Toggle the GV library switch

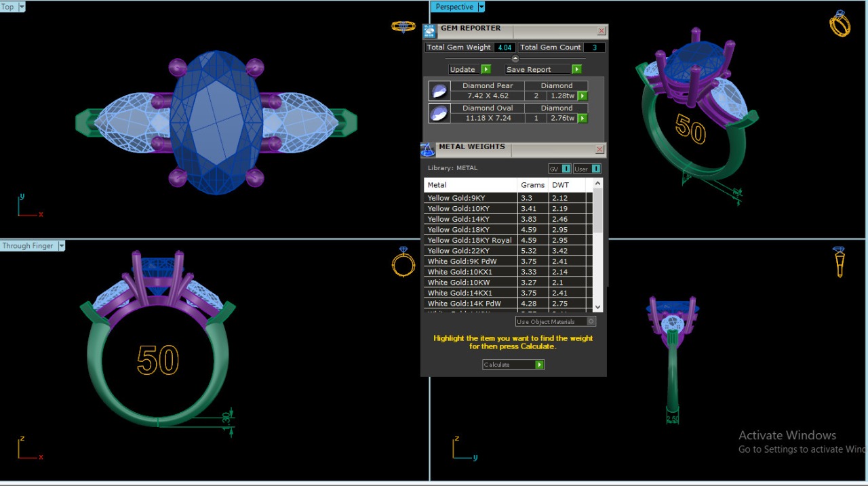559,169
